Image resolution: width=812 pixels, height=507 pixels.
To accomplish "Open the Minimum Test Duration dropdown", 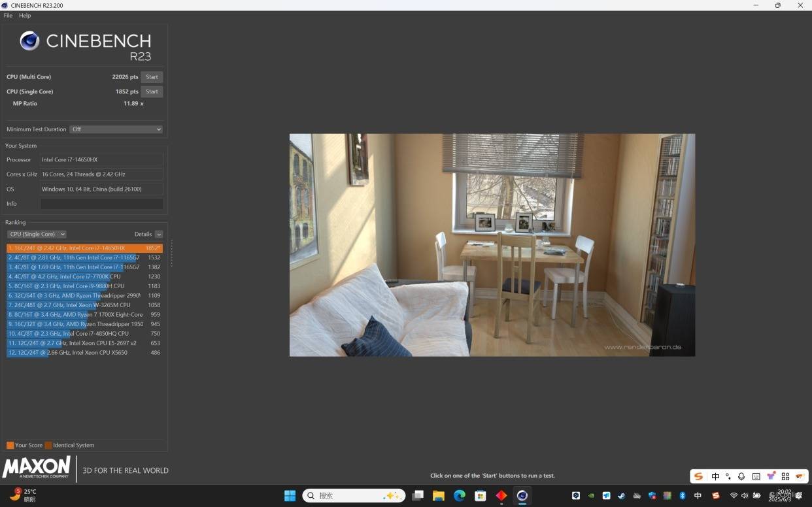I will tap(116, 129).
